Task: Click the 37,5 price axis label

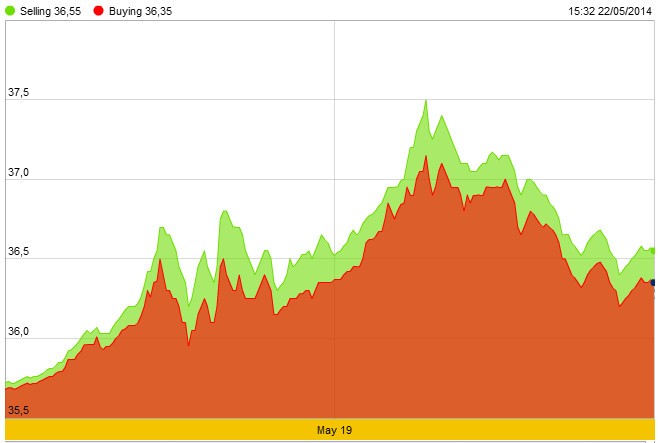Action: pos(19,93)
